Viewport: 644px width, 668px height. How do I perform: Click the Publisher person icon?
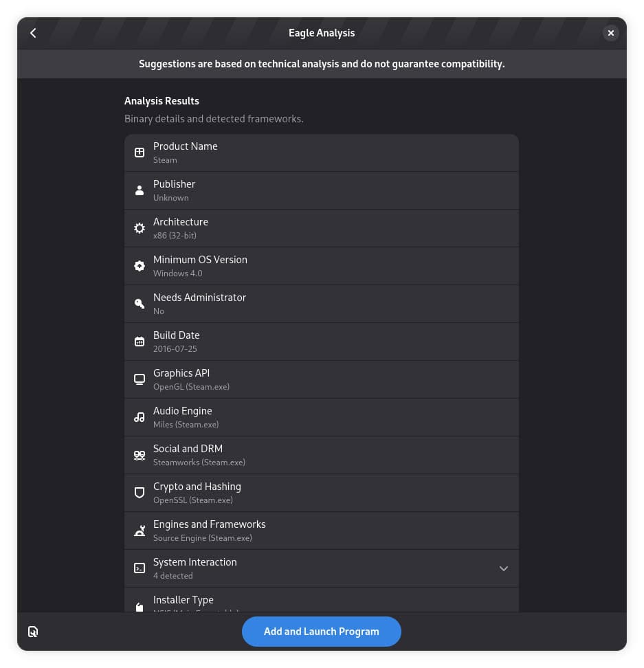tap(140, 190)
